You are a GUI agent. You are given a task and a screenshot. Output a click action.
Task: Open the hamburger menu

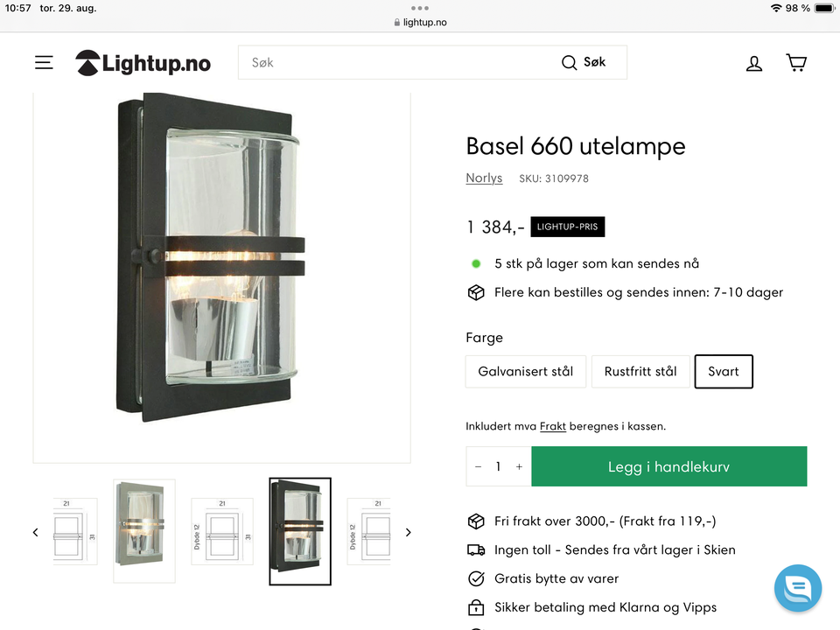[x=44, y=63]
